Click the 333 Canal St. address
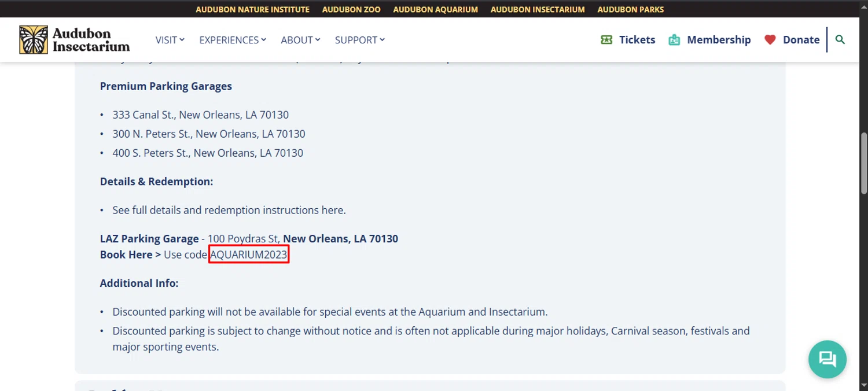The image size is (868, 391). point(201,115)
